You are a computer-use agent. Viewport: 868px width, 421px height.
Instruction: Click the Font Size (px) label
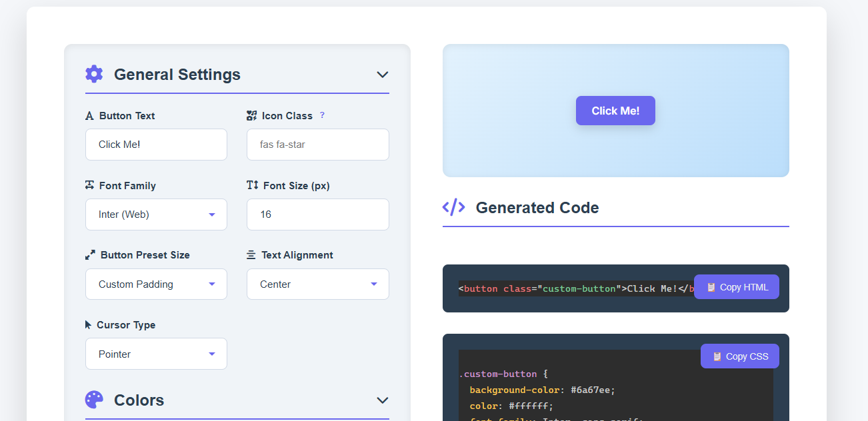coord(297,186)
